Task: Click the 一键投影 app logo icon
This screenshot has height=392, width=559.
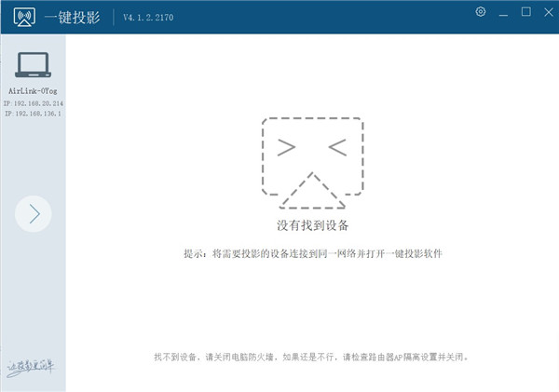Action: coord(24,17)
